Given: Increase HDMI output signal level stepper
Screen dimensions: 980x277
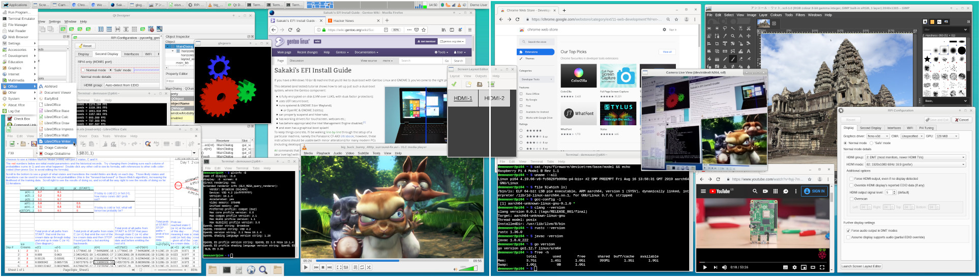Looking at the screenshot, I should [x=894, y=191].
